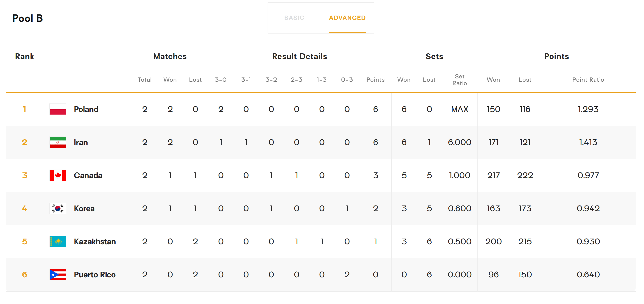
Task: Select the ADVANCED tab
Action: 347,18
